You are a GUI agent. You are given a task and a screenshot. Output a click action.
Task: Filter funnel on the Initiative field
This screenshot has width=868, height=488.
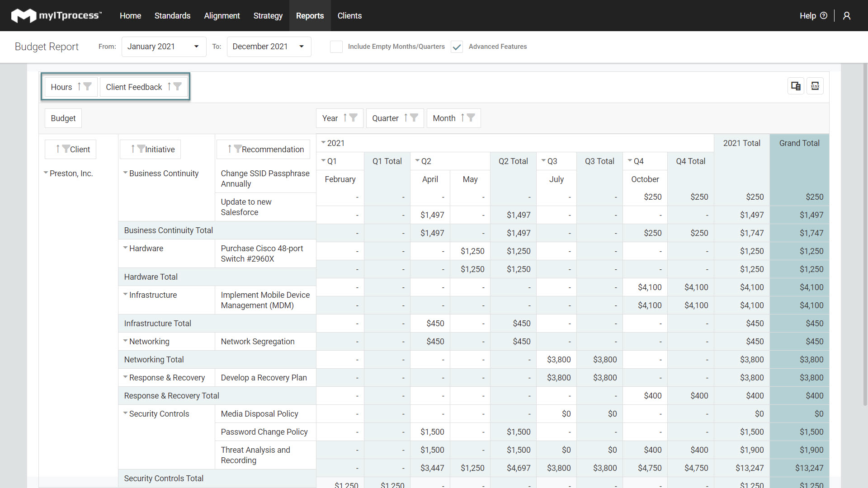141,149
